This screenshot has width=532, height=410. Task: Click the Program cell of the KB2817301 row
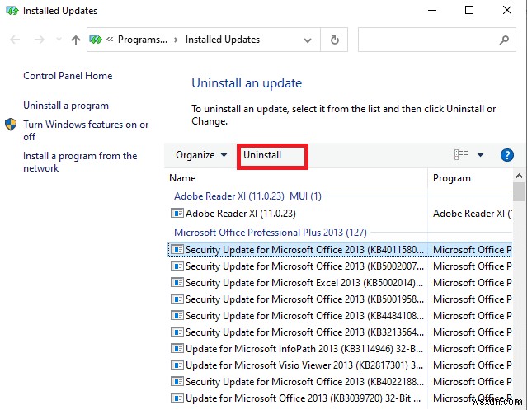coord(473,365)
